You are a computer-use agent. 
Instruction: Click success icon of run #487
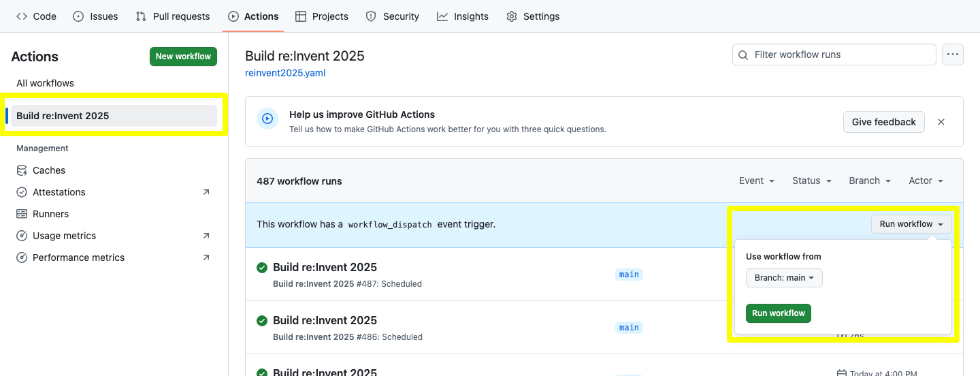pyautogui.click(x=262, y=268)
